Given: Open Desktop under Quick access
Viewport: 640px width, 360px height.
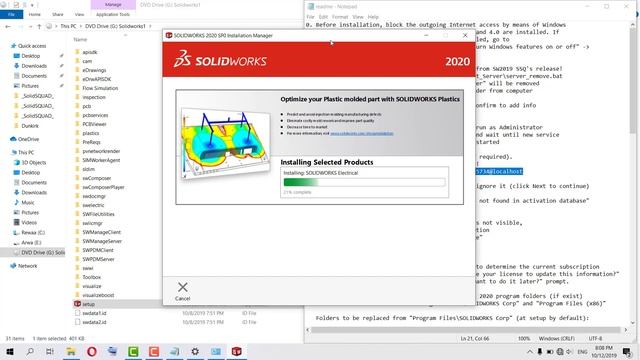Looking at the screenshot, I should coord(31,56).
